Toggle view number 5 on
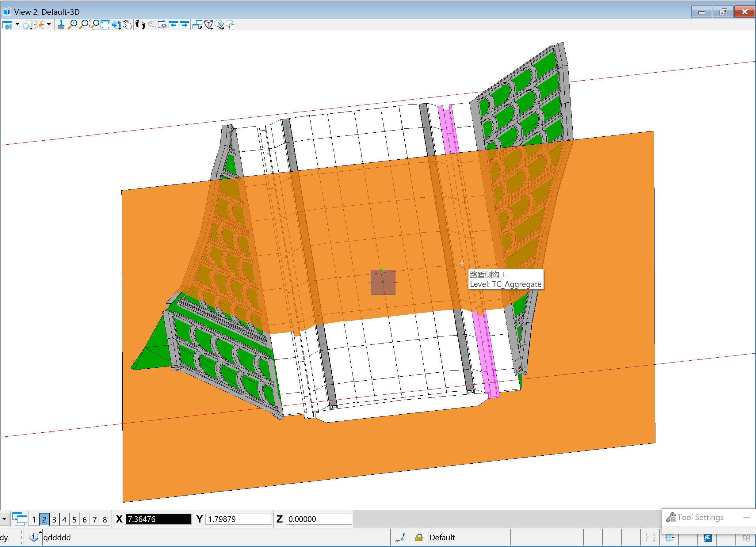The image size is (756, 547). [74, 519]
